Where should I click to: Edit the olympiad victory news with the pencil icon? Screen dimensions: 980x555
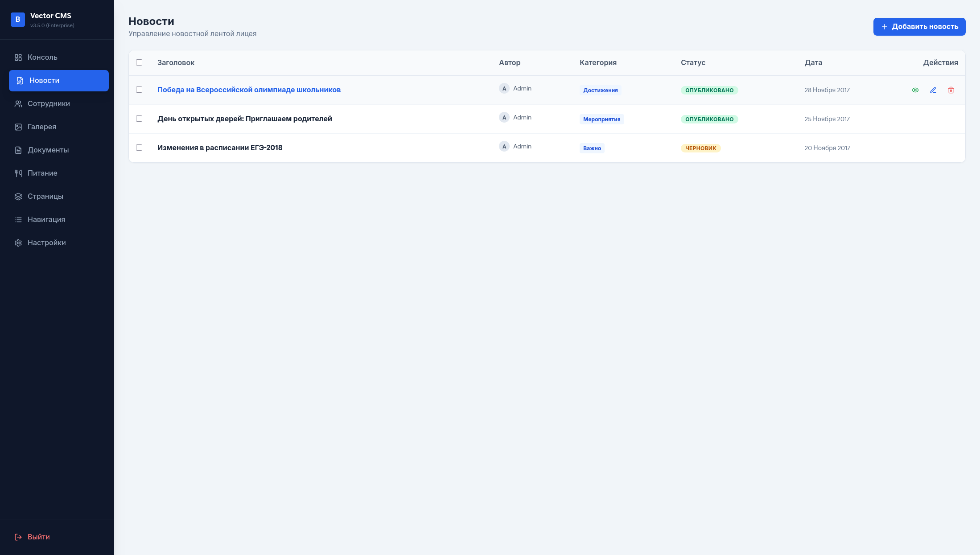coord(933,90)
